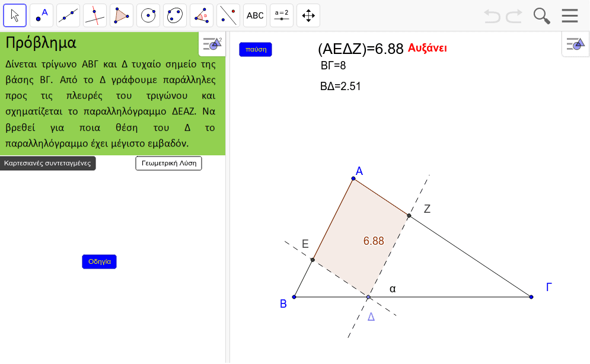590x364 pixels.
Task: Open Graphics 2 view style bar toggle
Action: 212,44
